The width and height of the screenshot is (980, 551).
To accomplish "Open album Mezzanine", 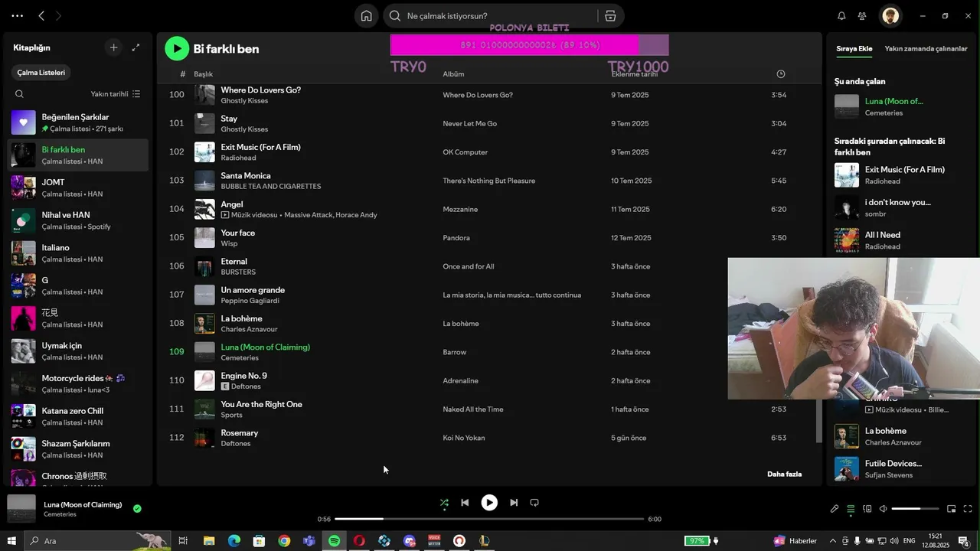I will point(460,209).
